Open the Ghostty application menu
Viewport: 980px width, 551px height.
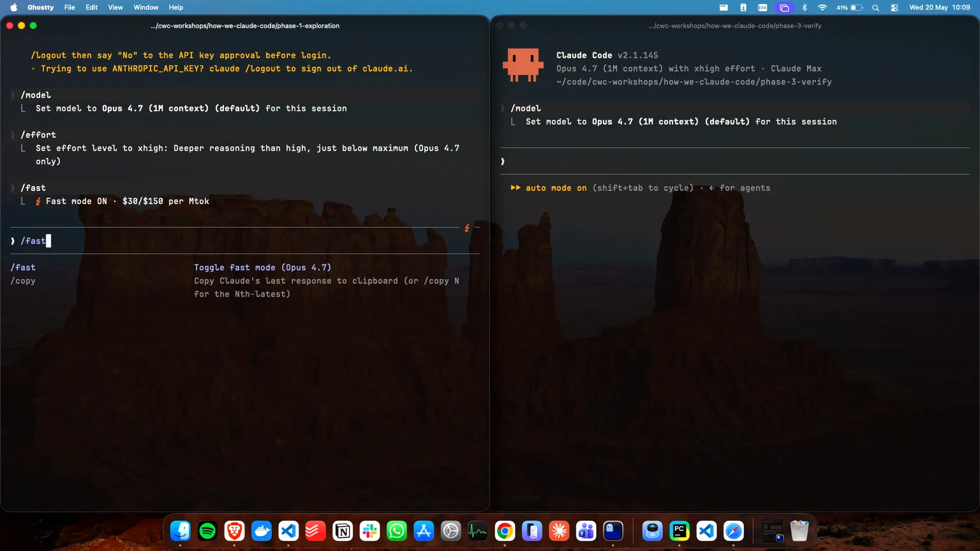coord(40,7)
